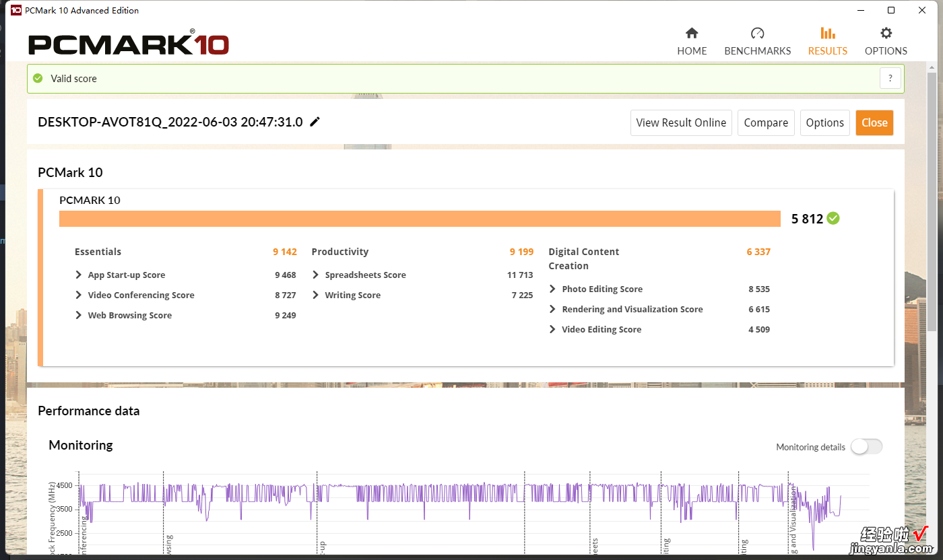This screenshot has width=943, height=560.
Task: Click the overall score 5 812
Action: [x=807, y=218]
